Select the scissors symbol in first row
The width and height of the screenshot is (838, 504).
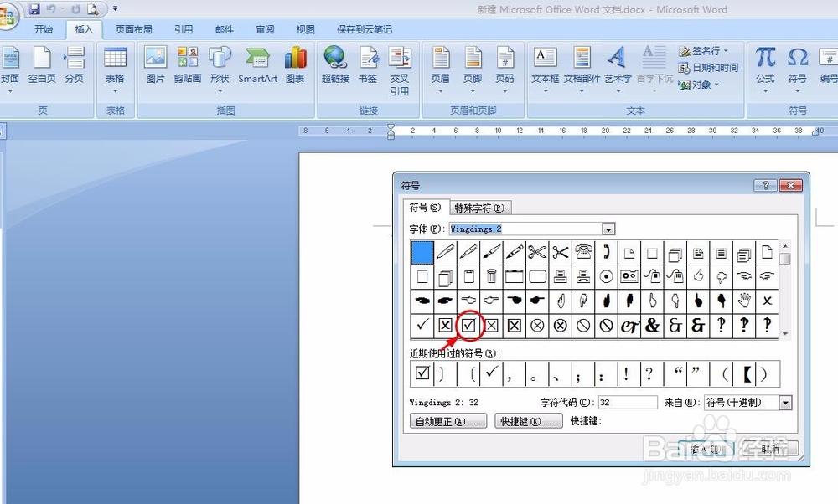click(x=537, y=252)
